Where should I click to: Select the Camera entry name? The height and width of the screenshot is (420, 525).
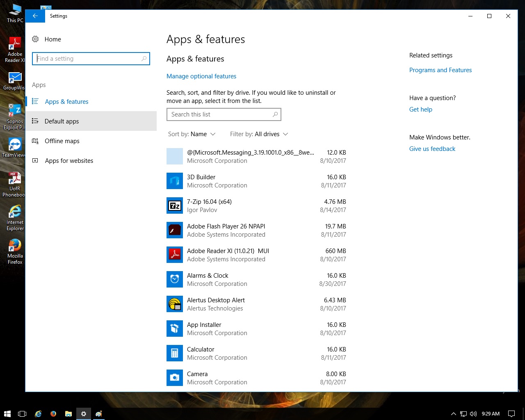[x=197, y=374]
